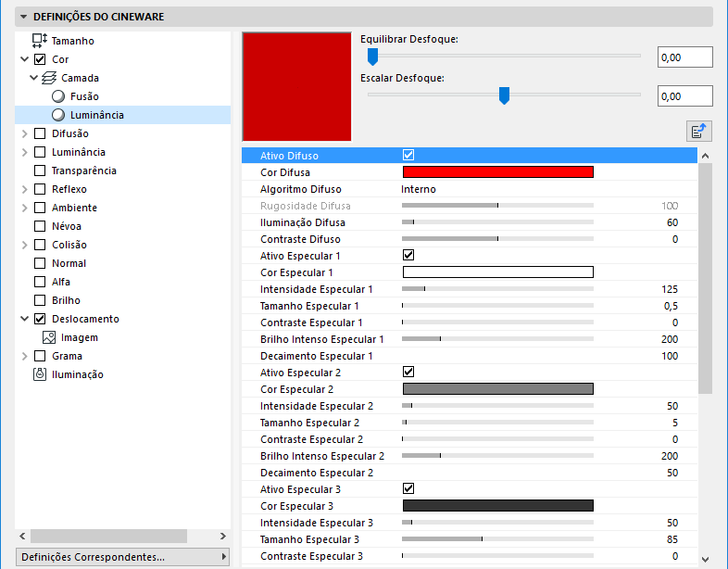Enable the Névoa checkbox

tap(40, 226)
